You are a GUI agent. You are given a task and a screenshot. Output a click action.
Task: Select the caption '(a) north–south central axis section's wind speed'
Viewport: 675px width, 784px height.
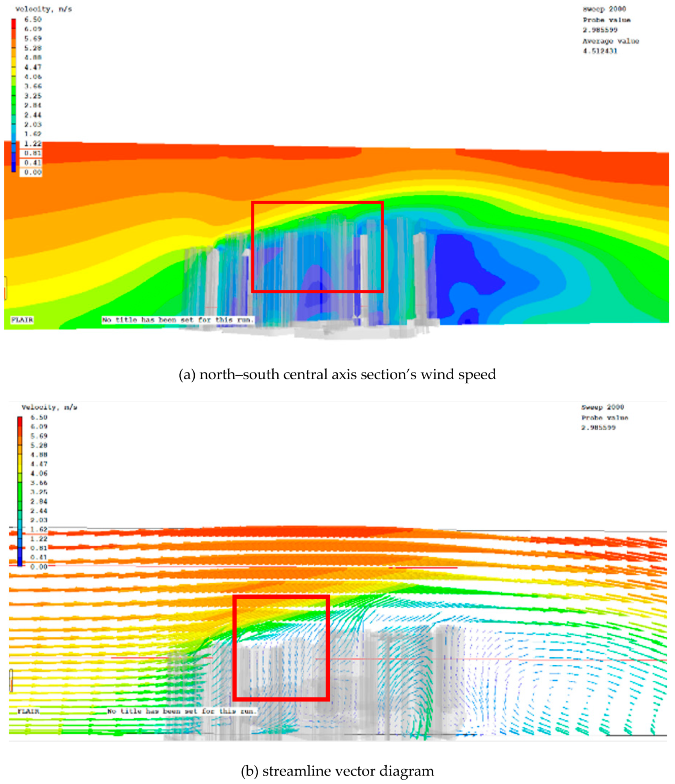[337, 374]
